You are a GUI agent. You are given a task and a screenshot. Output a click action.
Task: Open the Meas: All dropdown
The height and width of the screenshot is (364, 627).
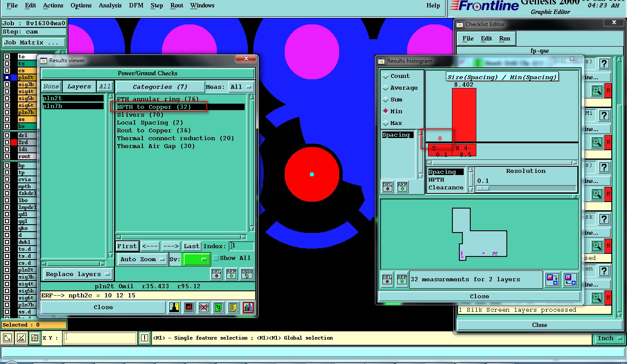click(x=241, y=87)
